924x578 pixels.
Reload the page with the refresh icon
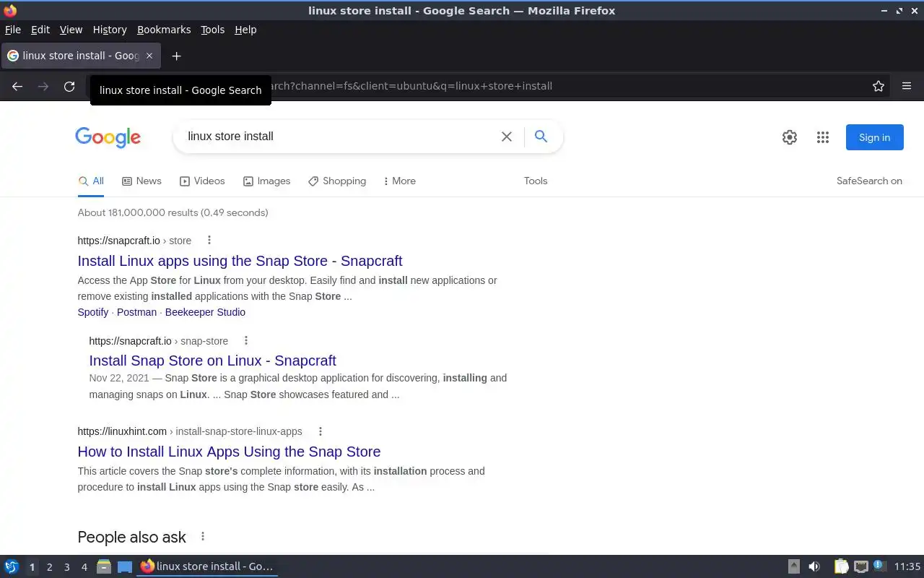[69, 86]
